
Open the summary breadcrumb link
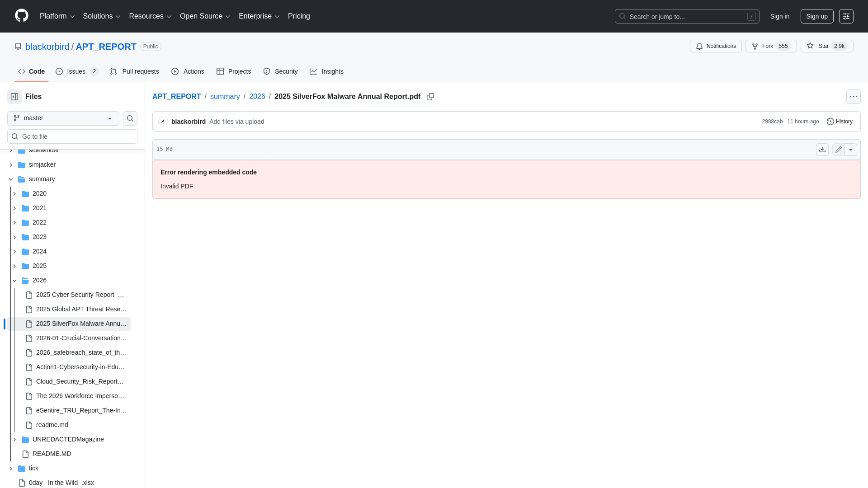click(225, 97)
